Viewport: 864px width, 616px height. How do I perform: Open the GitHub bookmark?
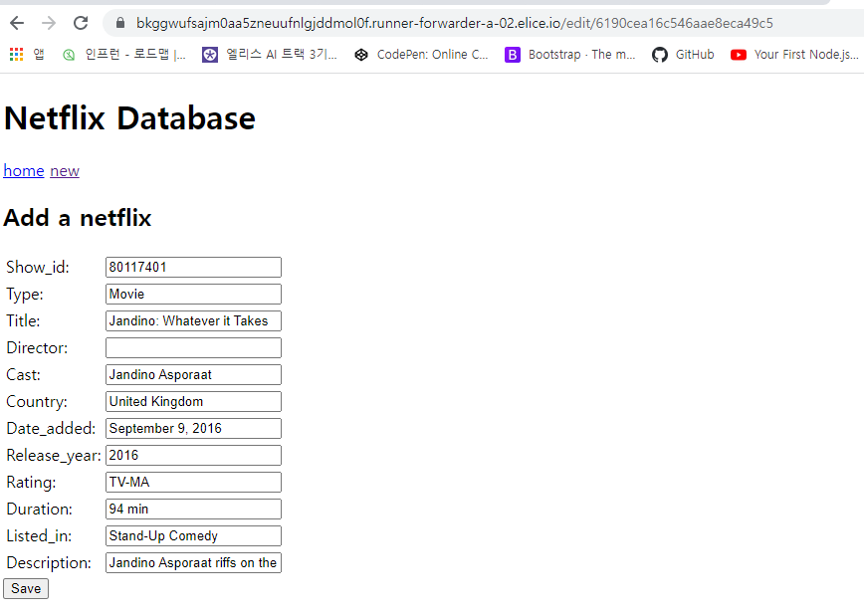click(x=683, y=54)
